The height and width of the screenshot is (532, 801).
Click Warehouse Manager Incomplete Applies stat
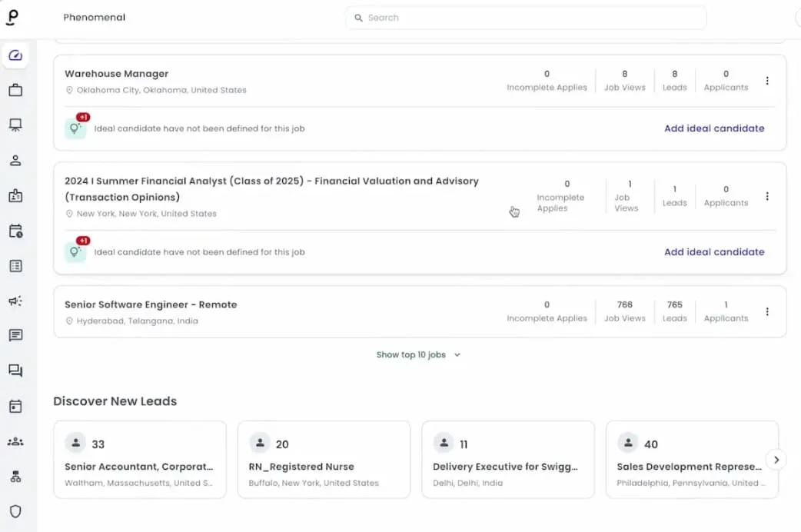coord(547,81)
